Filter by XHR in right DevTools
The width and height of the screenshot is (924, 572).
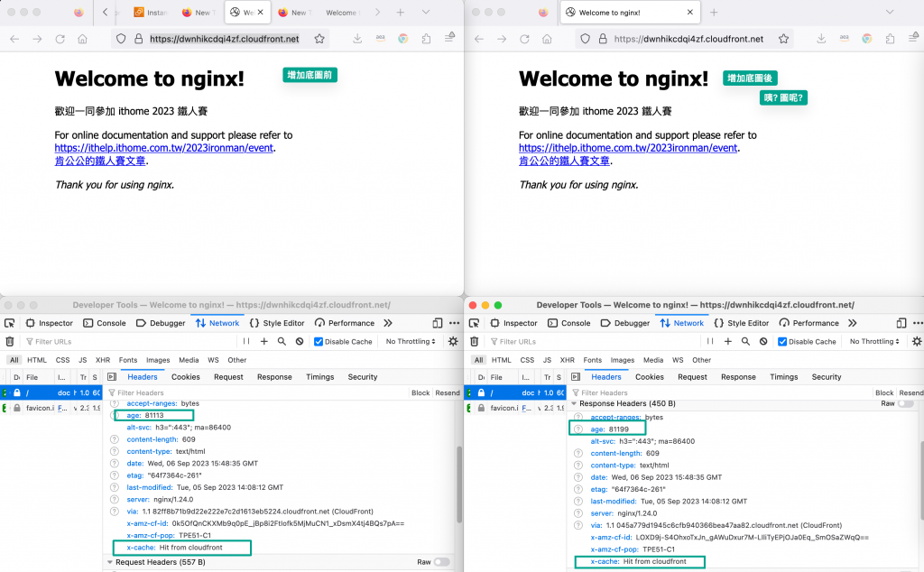568,360
